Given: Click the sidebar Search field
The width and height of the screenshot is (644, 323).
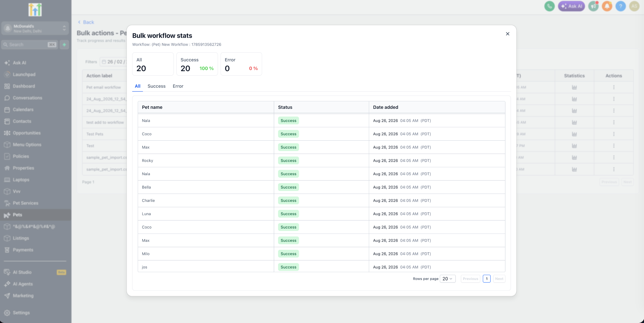Looking at the screenshot, I should [x=29, y=45].
